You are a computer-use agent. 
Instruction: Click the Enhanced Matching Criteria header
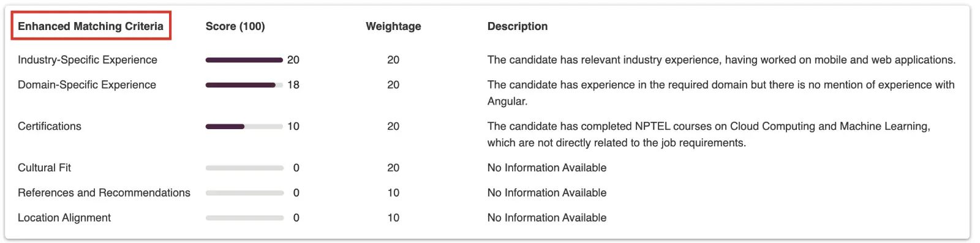[91, 26]
